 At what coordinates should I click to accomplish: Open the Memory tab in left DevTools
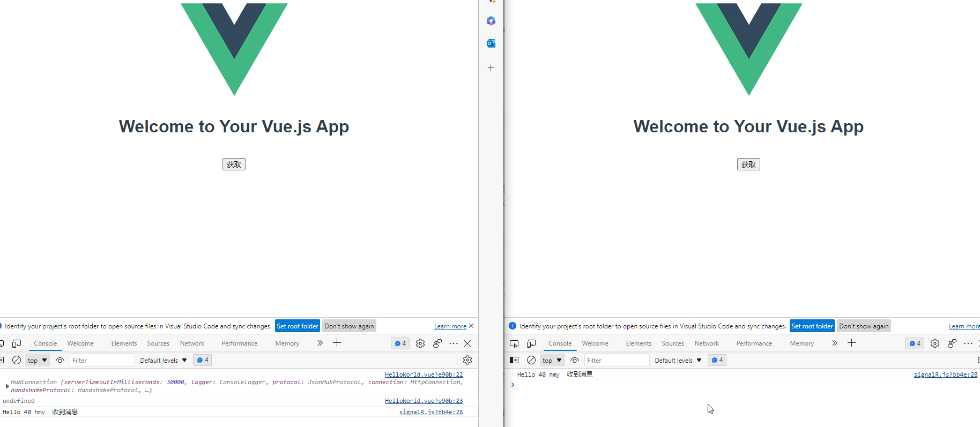(x=287, y=343)
